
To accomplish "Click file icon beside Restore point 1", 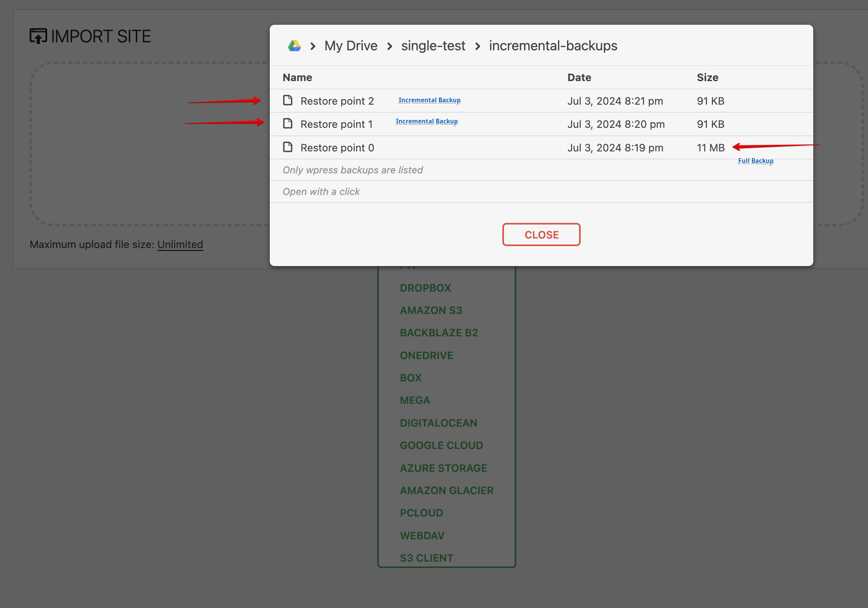I will click(x=288, y=124).
